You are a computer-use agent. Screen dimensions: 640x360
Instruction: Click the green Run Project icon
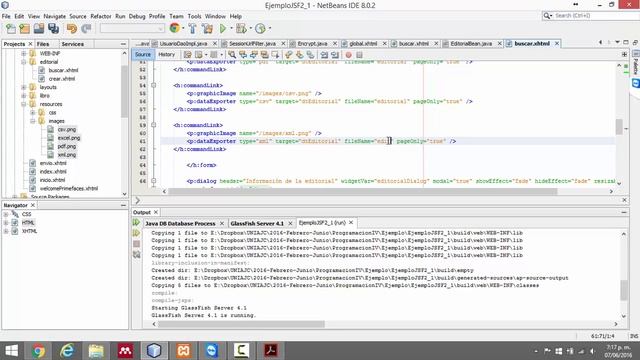click(x=223, y=29)
